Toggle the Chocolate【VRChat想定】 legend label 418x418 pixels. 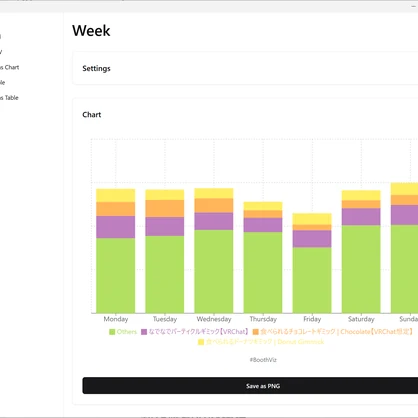tap(337, 332)
